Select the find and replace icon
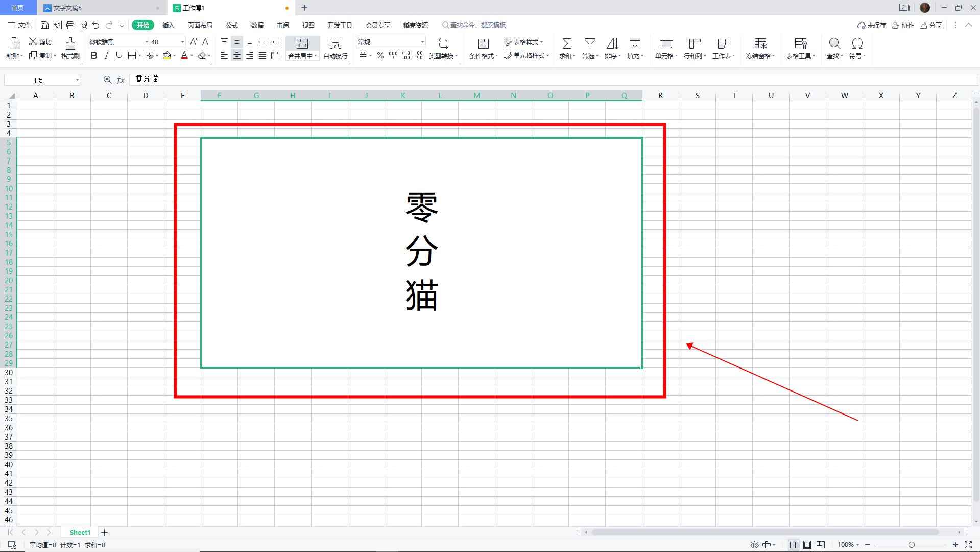This screenshot has height=552, width=980. tap(833, 48)
